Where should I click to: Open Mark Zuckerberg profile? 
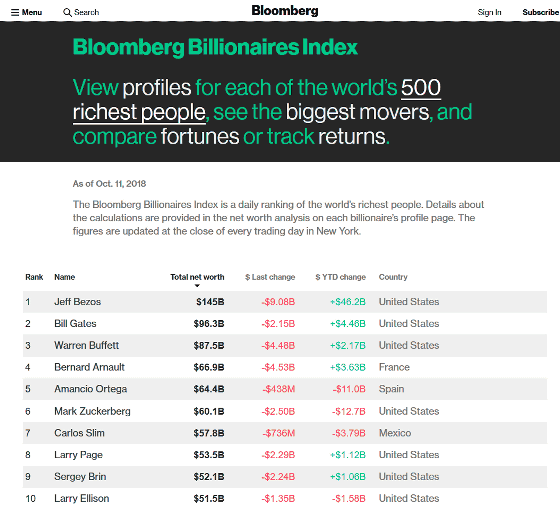pos(92,411)
